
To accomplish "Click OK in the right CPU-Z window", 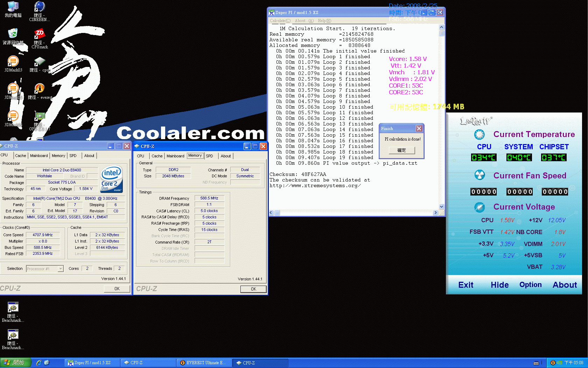I will (253, 289).
